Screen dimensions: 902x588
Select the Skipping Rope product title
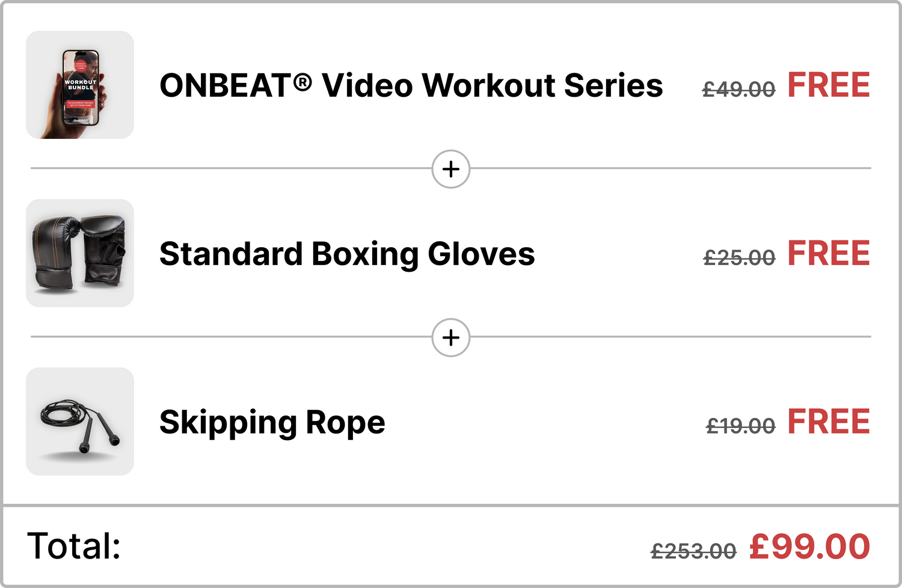(272, 422)
